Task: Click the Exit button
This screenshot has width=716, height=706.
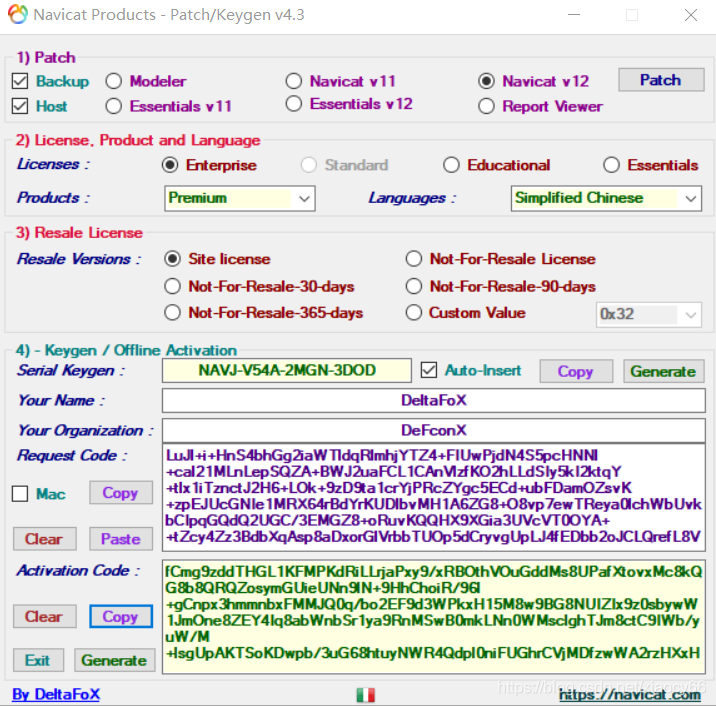Action: coord(38,660)
